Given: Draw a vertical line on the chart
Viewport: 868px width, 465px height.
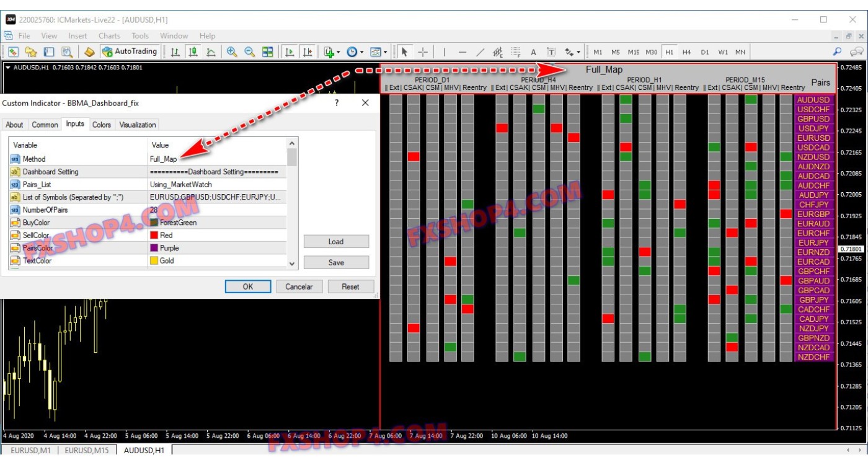Looking at the screenshot, I should (x=445, y=51).
